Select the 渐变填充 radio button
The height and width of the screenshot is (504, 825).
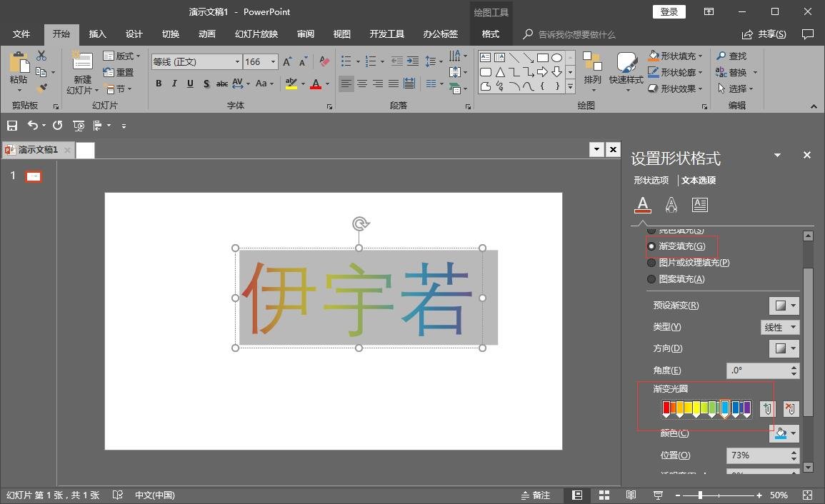point(651,246)
